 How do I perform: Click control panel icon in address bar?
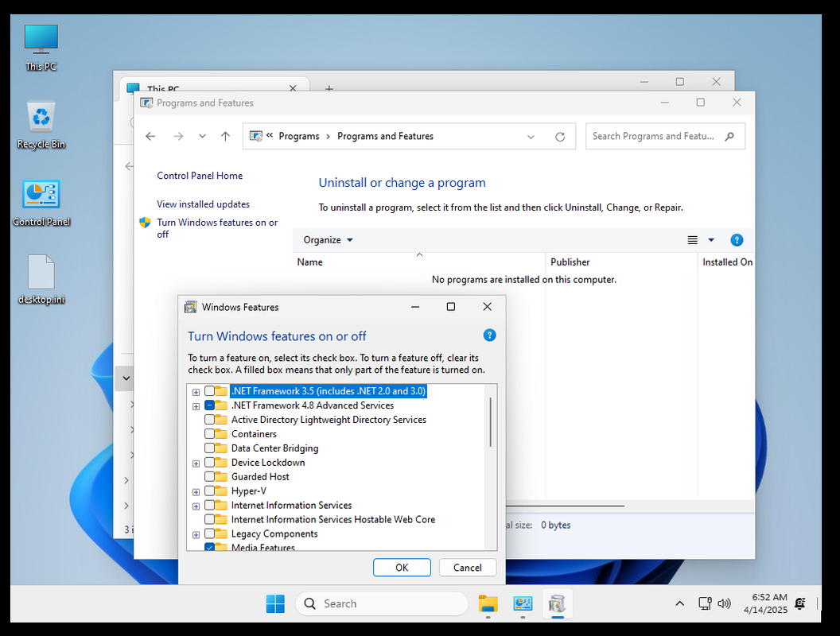[256, 136]
